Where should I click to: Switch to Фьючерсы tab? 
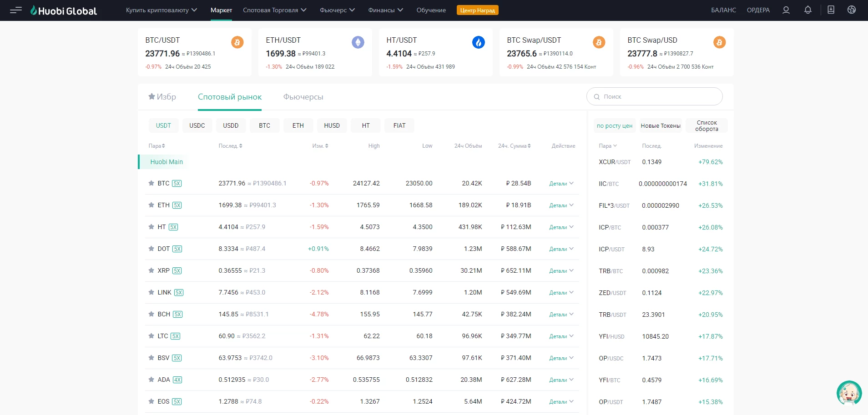tap(303, 97)
